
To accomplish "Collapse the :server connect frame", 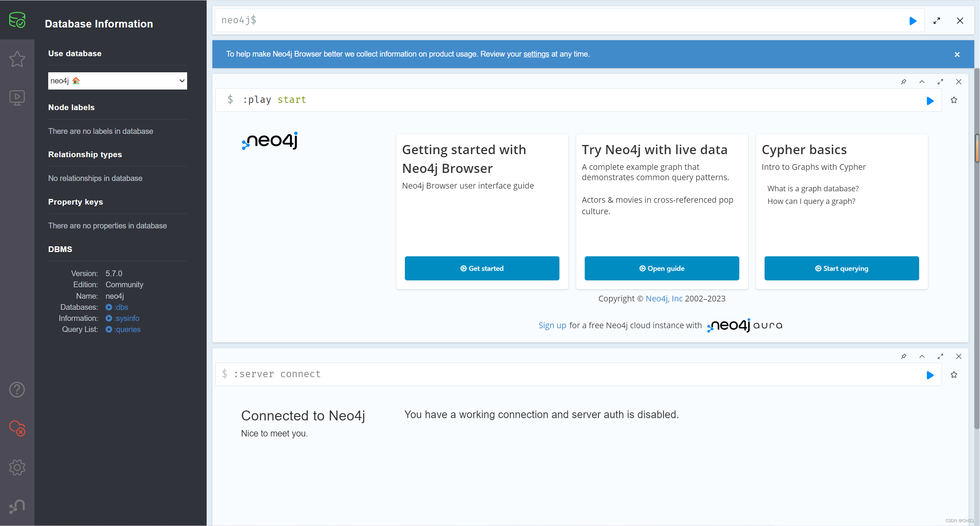I will pos(922,356).
